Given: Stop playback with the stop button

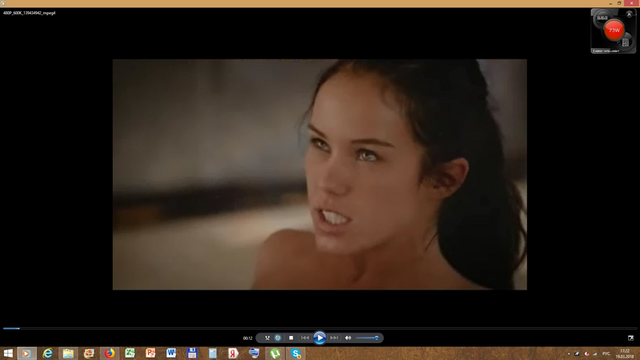Looking at the screenshot, I should point(291,338).
